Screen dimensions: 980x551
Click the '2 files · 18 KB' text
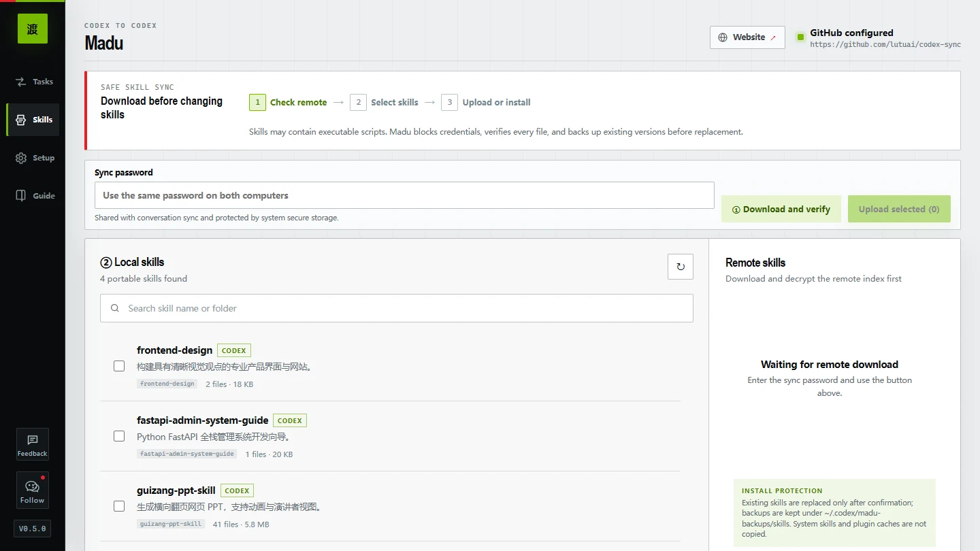click(229, 384)
